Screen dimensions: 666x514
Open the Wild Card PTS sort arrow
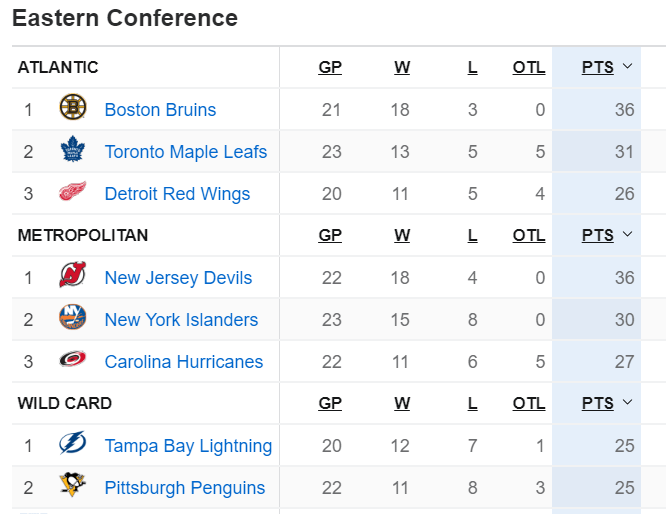(x=628, y=403)
